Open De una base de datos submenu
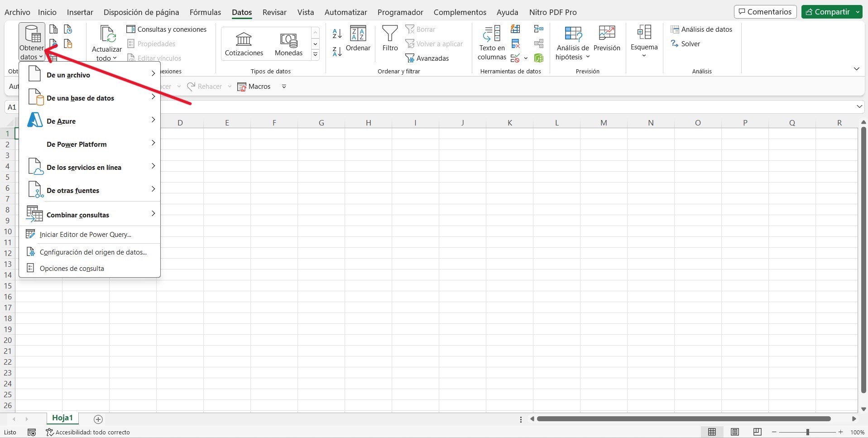Image resolution: width=868 pixels, height=438 pixels. (90, 98)
